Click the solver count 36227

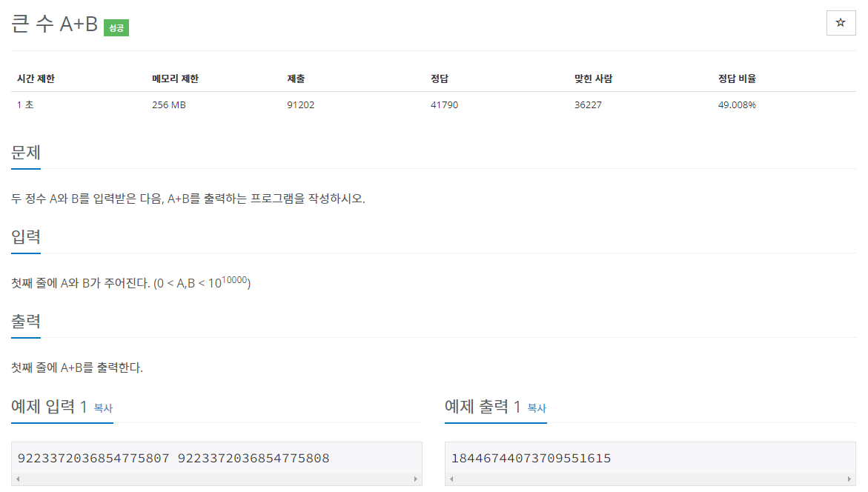(x=588, y=104)
